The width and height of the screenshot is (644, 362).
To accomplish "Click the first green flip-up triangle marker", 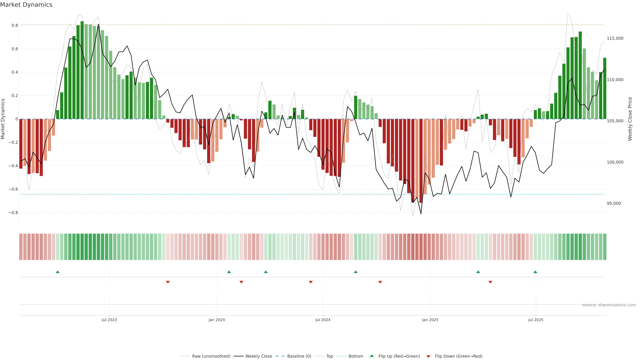I will [58, 272].
